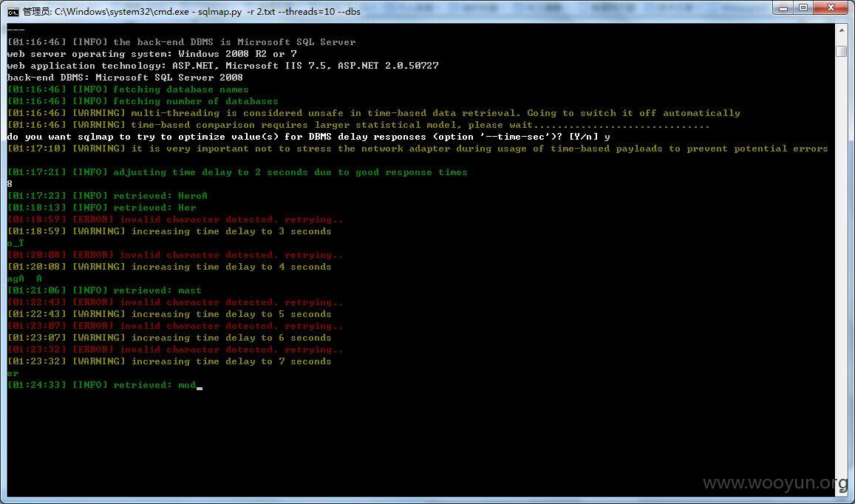Click warning 'it is very important not to stress the network adapter'
The image size is (855, 504).
pos(418,149)
